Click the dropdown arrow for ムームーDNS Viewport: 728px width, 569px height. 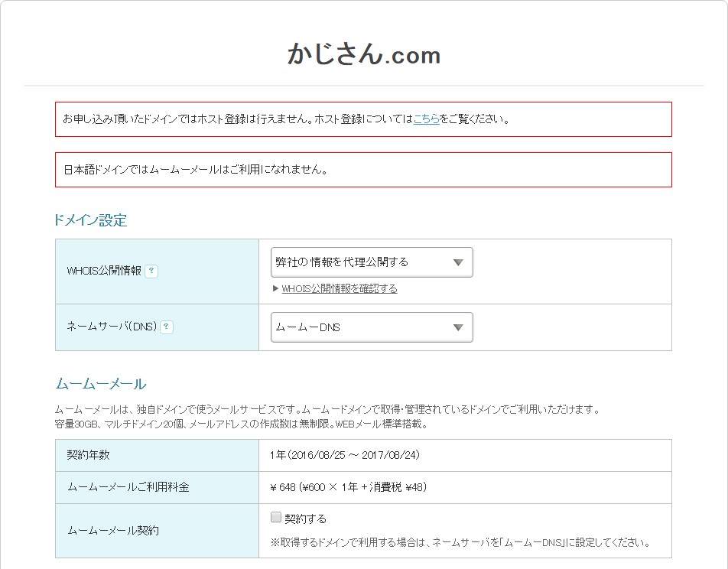coord(458,327)
